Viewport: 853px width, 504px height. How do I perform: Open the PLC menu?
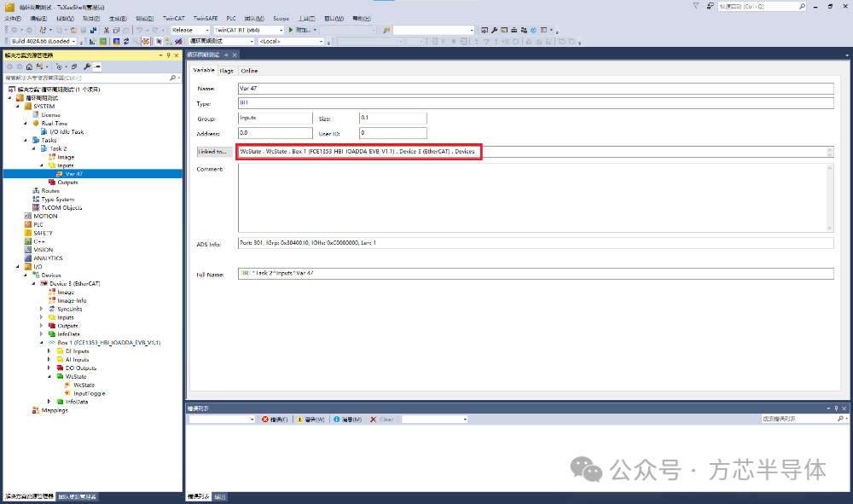pyautogui.click(x=231, y=19)
